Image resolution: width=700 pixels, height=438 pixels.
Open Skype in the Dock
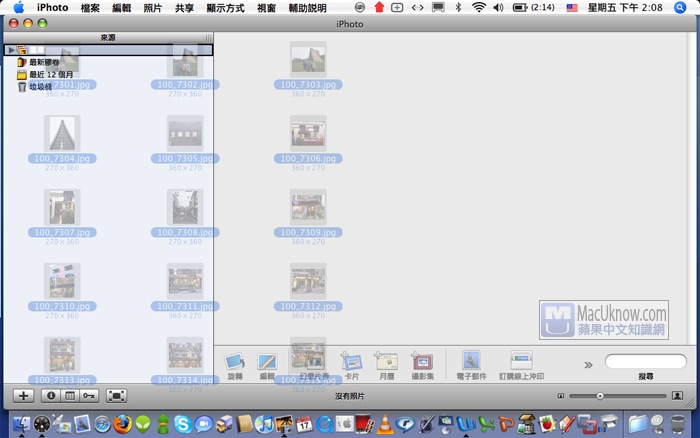(183, 424)
